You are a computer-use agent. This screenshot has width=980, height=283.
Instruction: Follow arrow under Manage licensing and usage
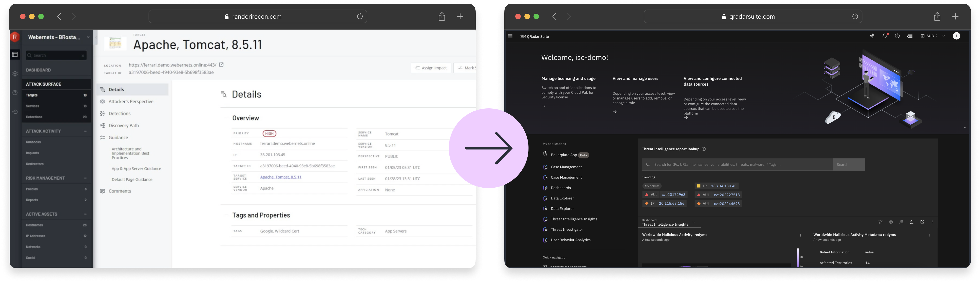coord(544,106)
